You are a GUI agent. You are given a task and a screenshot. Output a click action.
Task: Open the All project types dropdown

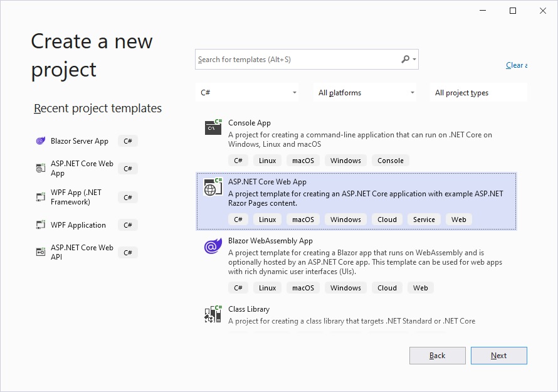(479, 93)
